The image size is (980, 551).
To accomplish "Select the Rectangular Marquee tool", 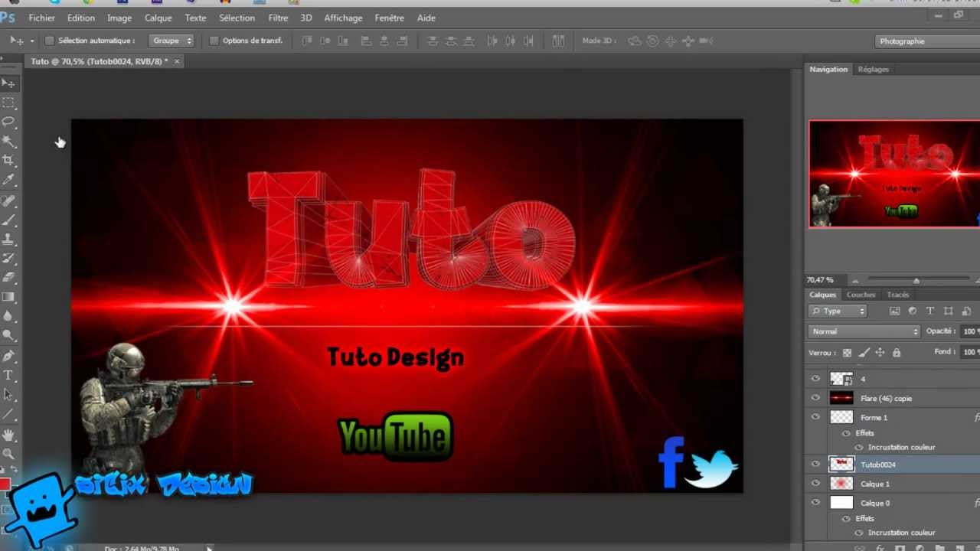I will (x=8, y=102).
